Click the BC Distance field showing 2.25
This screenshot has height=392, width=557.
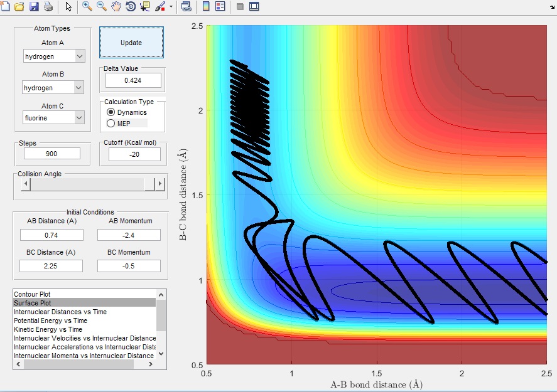[x=51, y=266]
